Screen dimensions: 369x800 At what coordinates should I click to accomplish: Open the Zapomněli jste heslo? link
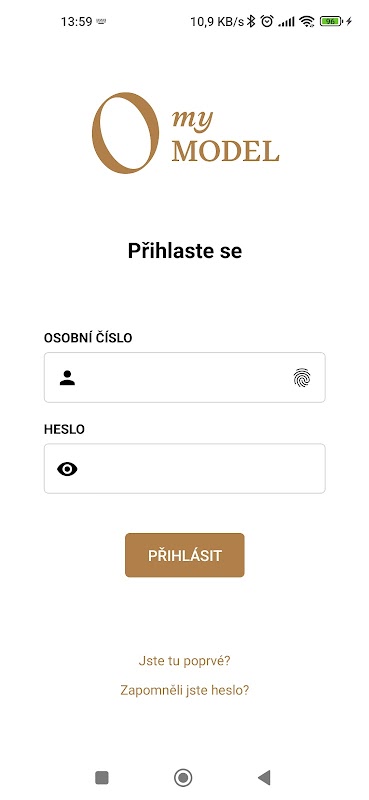click(185, 690)
